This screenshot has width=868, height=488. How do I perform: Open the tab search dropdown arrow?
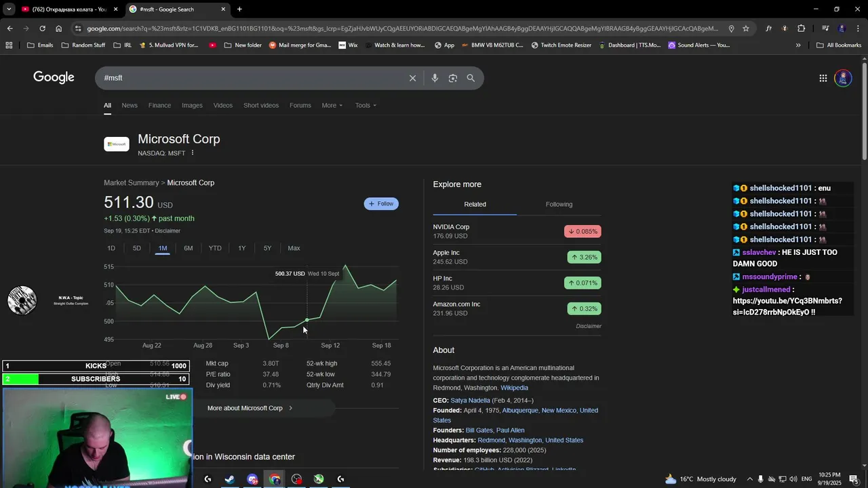(9, 9)
